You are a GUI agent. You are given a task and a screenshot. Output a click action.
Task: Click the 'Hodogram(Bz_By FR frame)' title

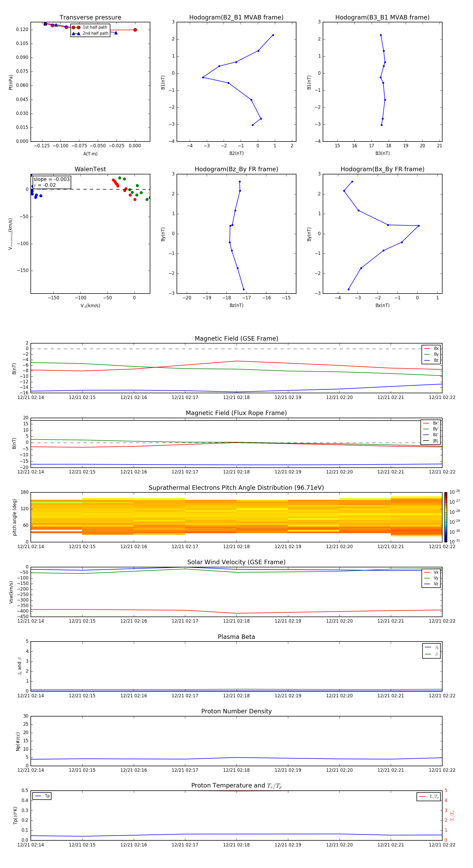pos(236,169)
